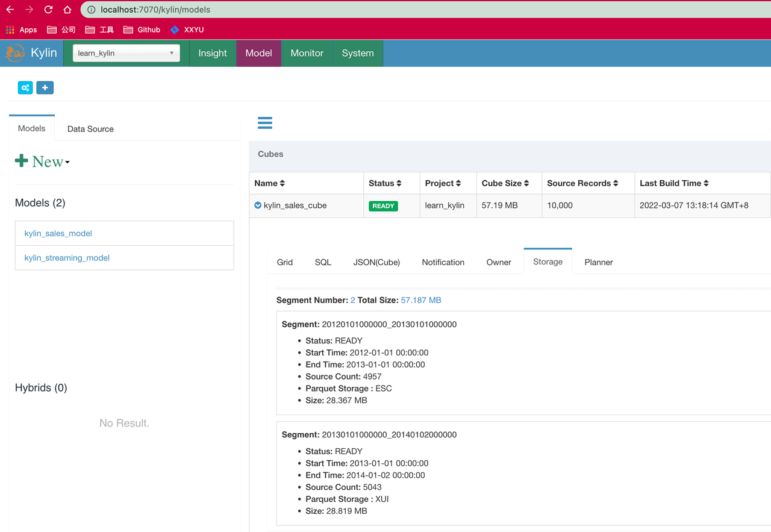Collapse kylin_sales_cube row via its blue chevron
This screenshot has width=771, height=532.
tap(256, 205)
